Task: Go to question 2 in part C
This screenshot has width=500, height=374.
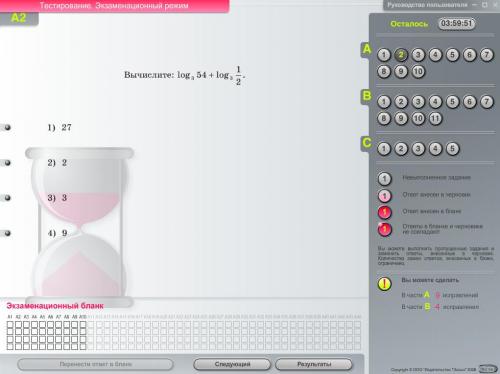Action: (x=401, y=149)
